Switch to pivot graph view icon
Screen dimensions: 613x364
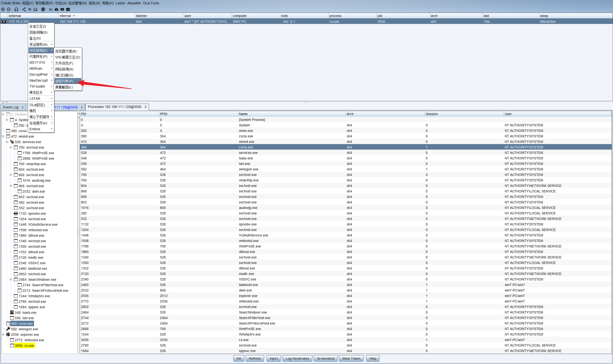coord(24,9)
